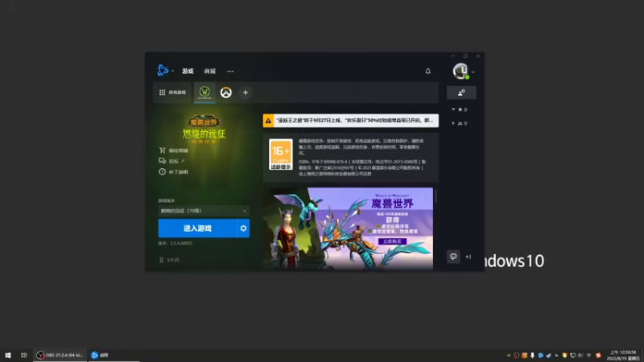The image size is (644, 362).
Task: Switch to the 游戏 (Games) tab
Action: click(188, 71)
